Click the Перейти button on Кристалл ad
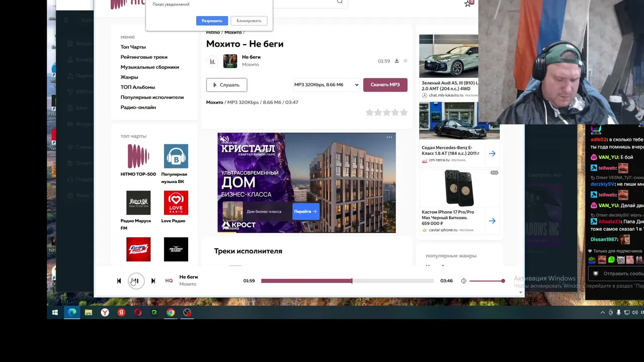644x362 pixels. (305, 212)
